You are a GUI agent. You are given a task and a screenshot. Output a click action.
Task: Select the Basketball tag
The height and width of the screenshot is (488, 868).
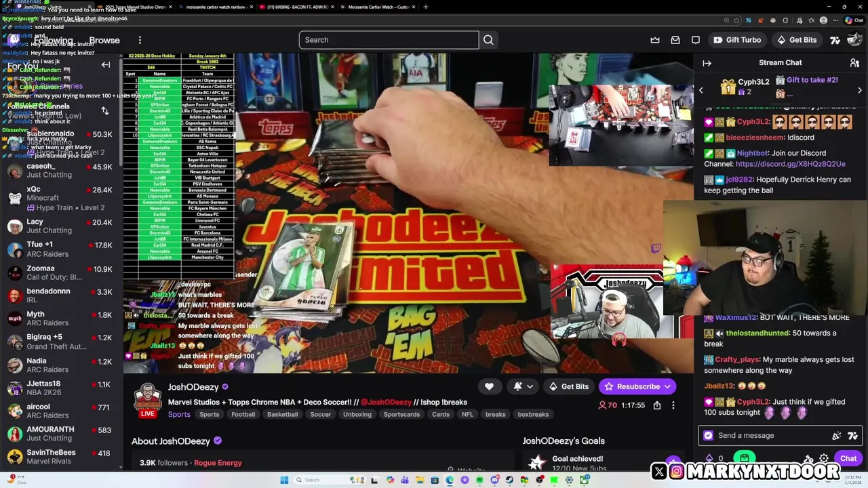283,414
